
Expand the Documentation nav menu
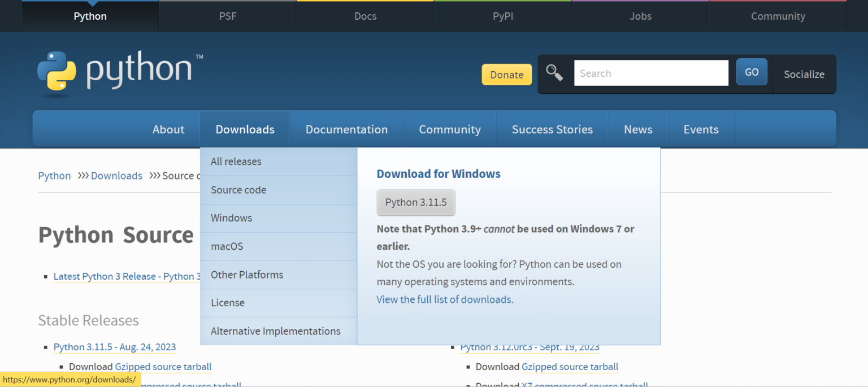tap(346, 129)
